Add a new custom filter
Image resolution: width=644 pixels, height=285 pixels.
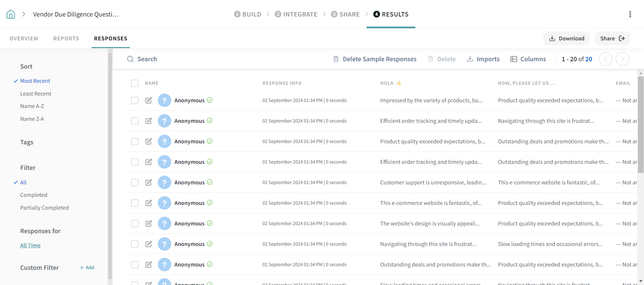point(87,268)
